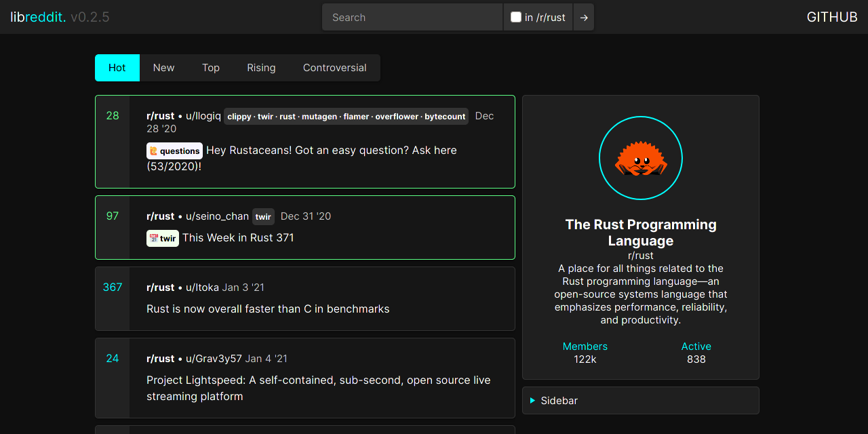This screenshot has height=434, width=868.
Task: Open the Rising posts tab
Action: pyautogui.click(x=261, y=68)
